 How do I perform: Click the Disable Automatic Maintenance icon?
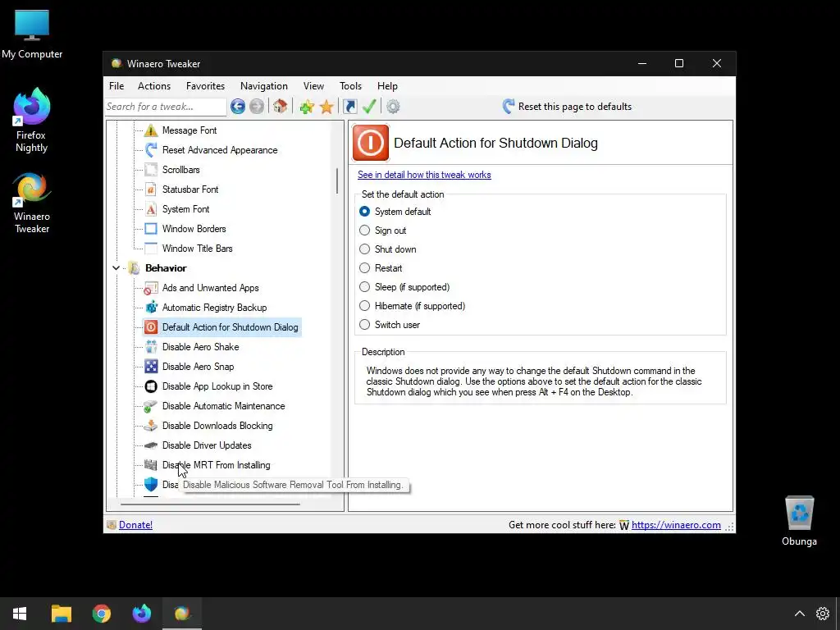(151, 406)
